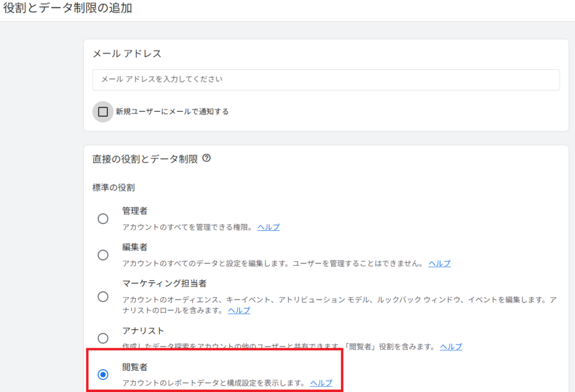Select the アナリスト radio button
The image size is (575, 392).
tap(103, 338)
